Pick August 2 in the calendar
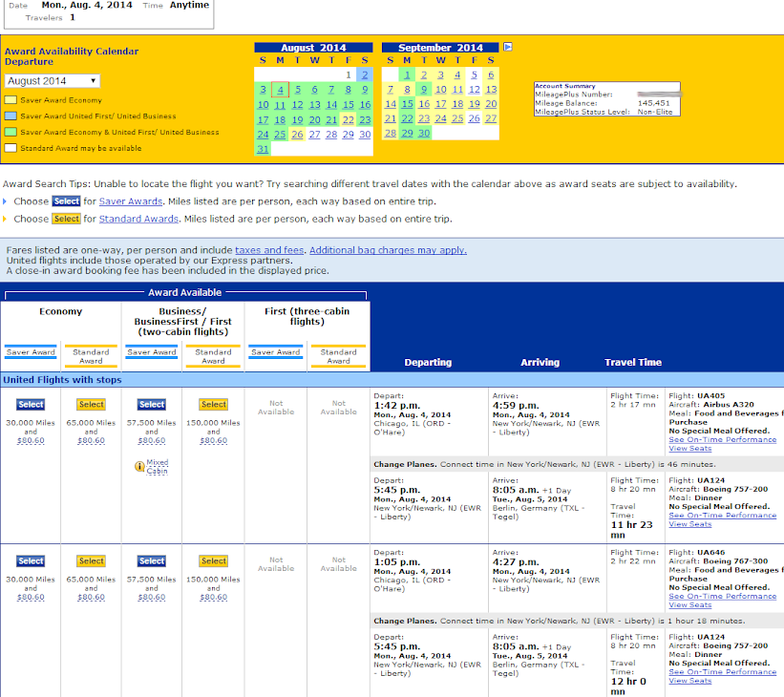Screen dimensions: 784x697 click(x=365, y=75)
